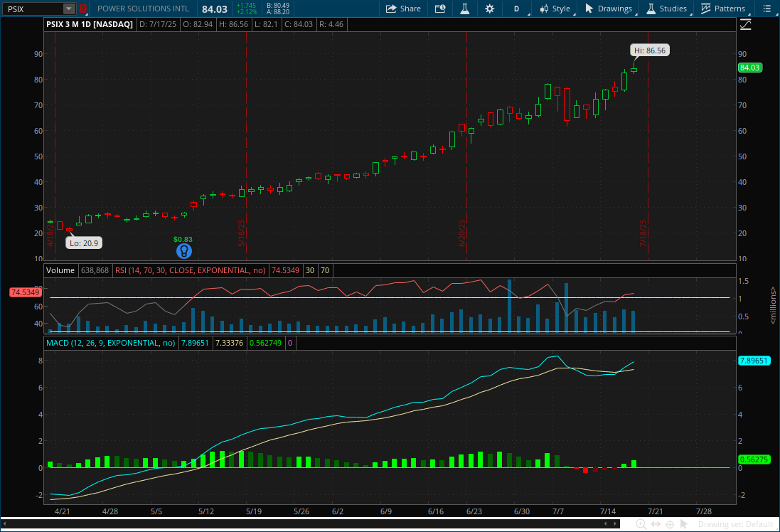Click the bid/ask B: 80.49 A: 88.20 quote

click(x=277, y=9)
